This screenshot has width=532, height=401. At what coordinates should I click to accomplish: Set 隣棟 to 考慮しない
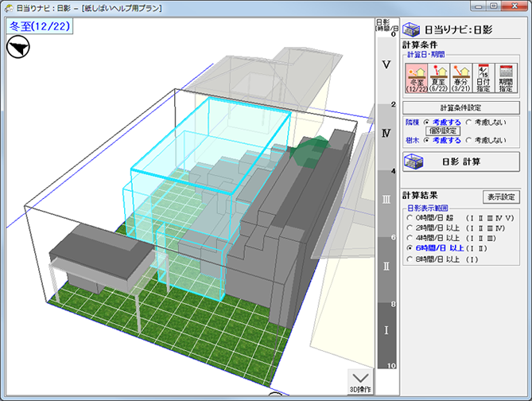click(486, 122)
